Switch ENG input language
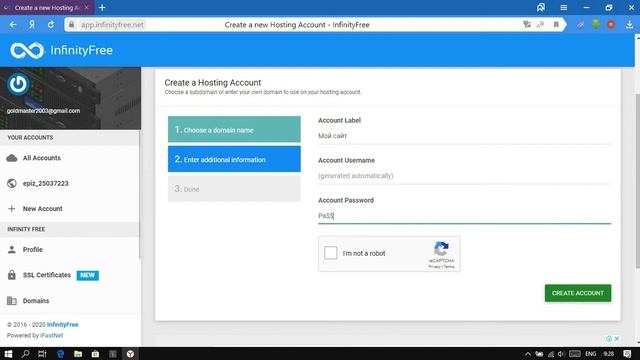The width and height of the screenshot is (640, 360). click(x=591, y=354)
